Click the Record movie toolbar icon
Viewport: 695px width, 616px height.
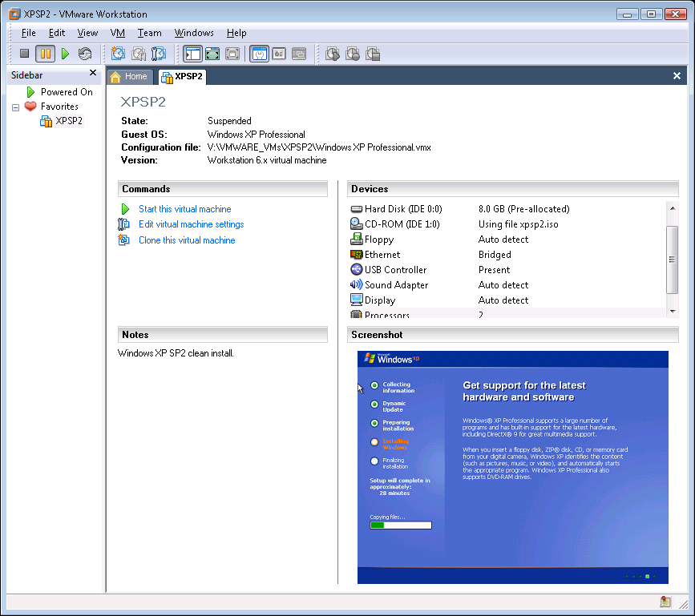pos(333,54)
